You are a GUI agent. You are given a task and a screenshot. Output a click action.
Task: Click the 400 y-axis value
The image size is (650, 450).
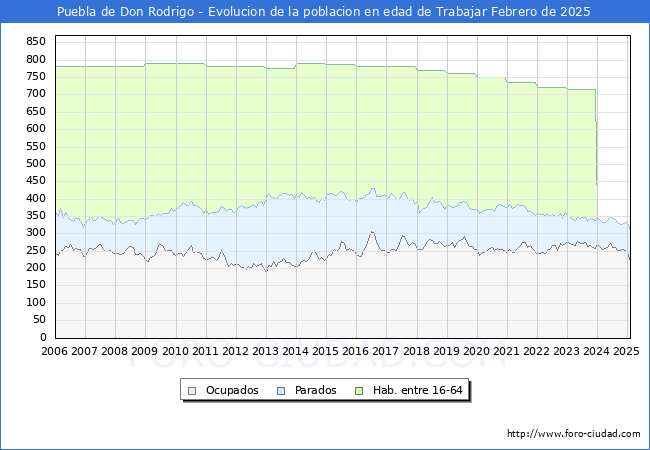[36, 198]
